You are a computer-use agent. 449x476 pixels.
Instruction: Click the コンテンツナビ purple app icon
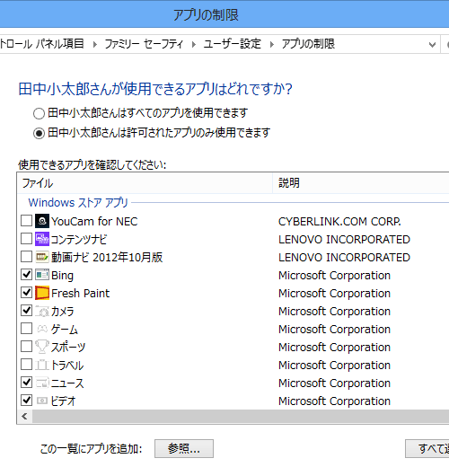42,239
